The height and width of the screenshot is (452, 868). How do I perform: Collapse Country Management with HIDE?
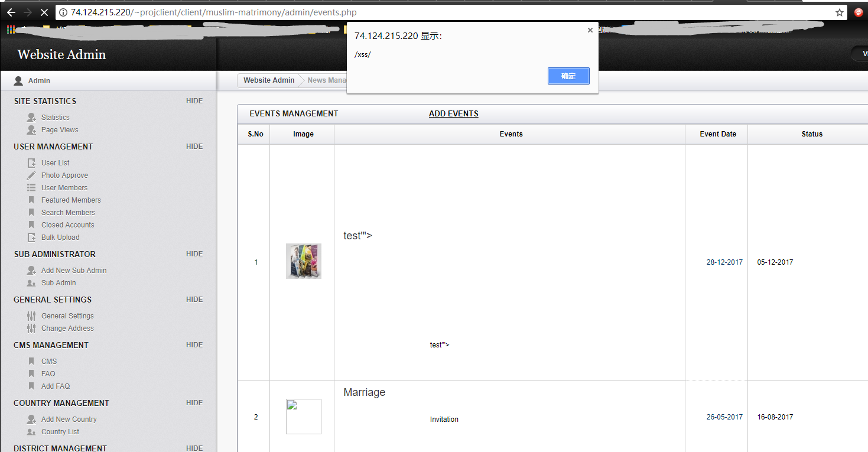(194, 403)
